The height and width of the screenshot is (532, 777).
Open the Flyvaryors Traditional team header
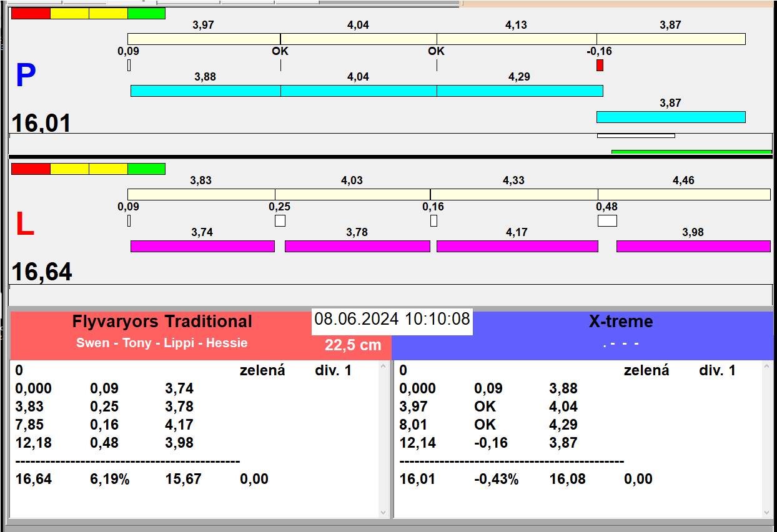tap(162, 322)
